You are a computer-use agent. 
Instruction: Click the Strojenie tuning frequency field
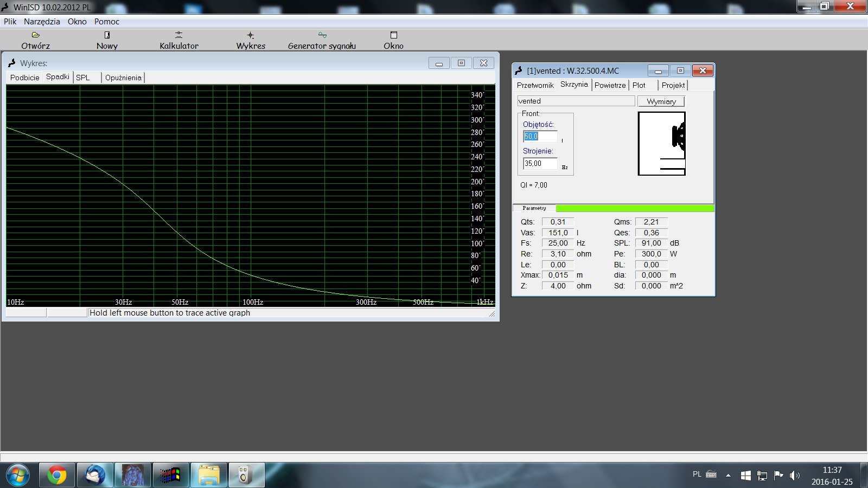click(x=540, y=164)
